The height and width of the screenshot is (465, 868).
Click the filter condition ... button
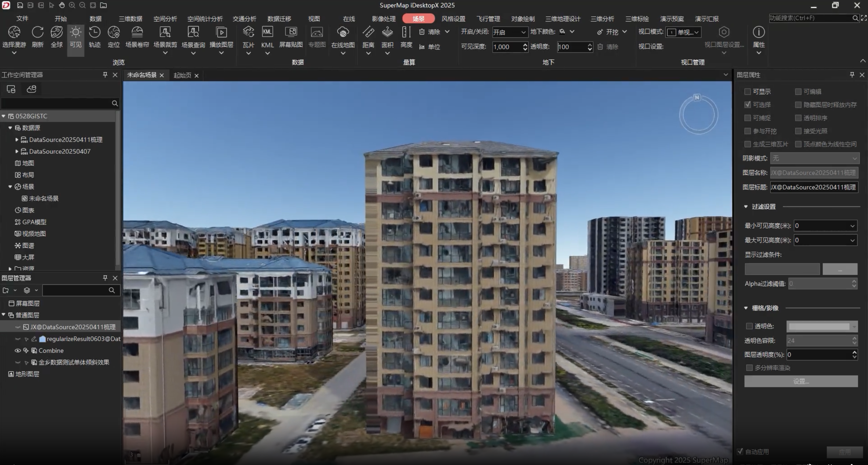pos(840,269)
